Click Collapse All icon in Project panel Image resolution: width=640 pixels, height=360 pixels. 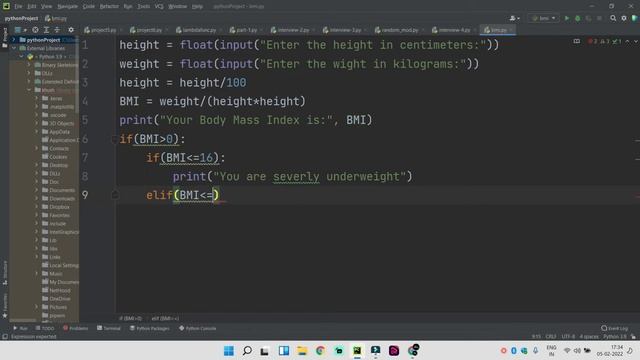click(x=57, y=30)
